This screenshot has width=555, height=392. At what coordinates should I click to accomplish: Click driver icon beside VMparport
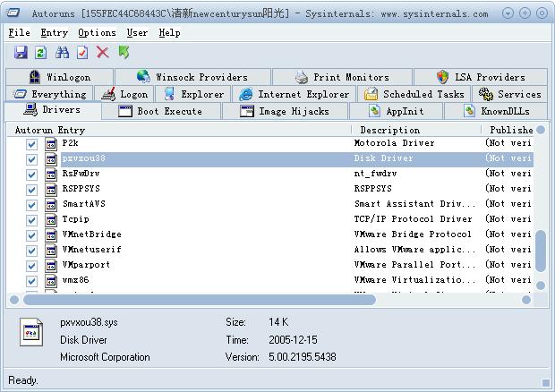pyautogui.click(x=51, y=265)
